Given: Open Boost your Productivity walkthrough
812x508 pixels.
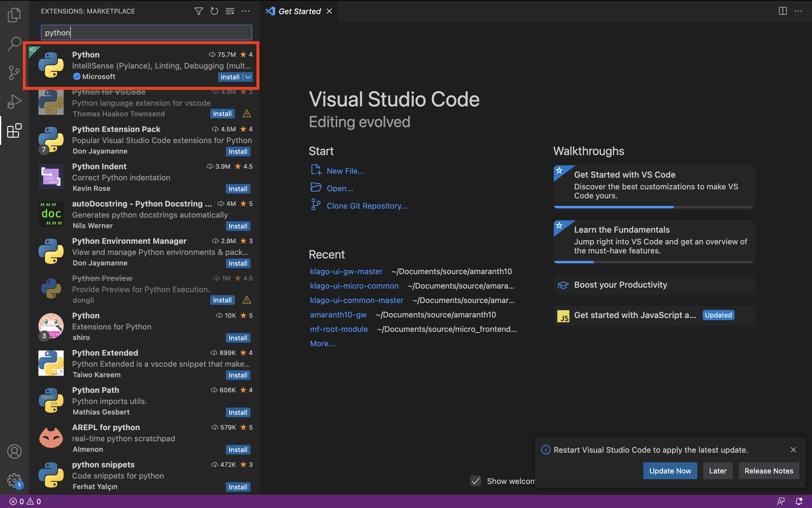Looking at the screenshot, I should 653,285.
